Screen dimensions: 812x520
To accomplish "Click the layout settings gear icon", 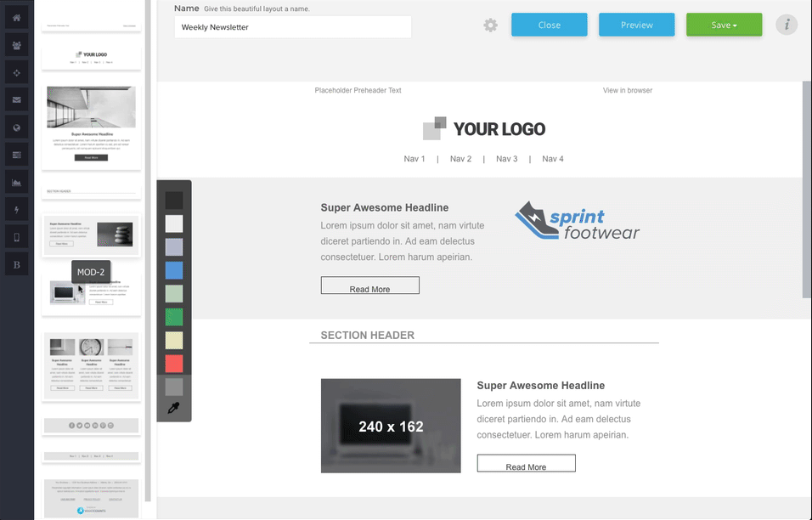I will tap(490, 25).
